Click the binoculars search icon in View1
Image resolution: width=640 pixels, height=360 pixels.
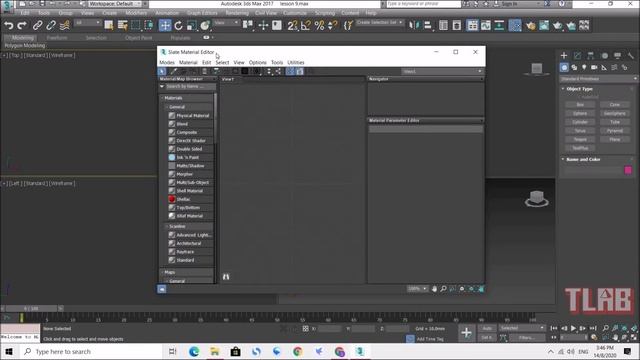click(226, 277)
